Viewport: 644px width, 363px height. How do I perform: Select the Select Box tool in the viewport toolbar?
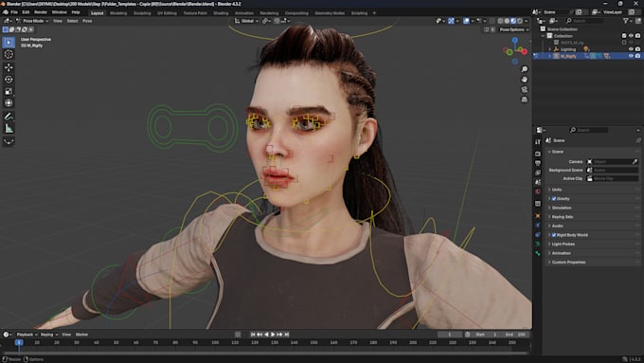tap(9, 42)
